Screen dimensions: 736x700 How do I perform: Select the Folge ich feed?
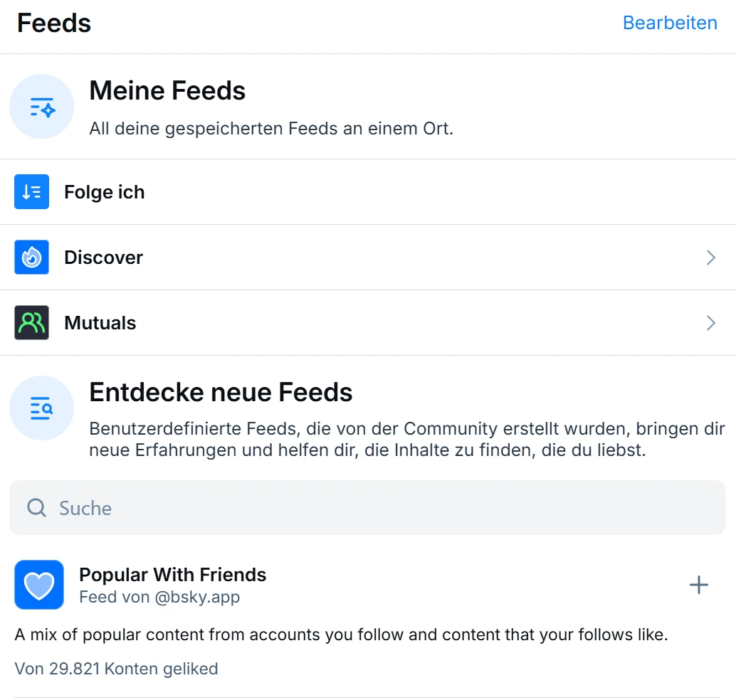(x=368, y=192)
